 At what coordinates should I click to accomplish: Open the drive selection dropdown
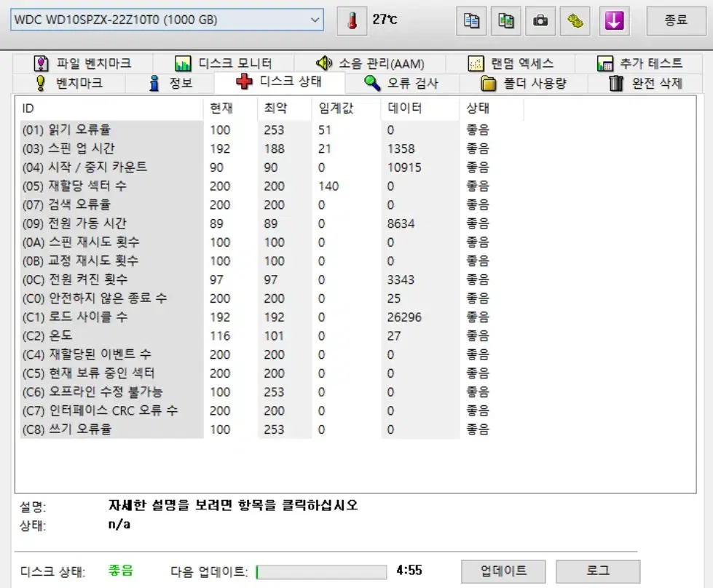coord(313,20)
